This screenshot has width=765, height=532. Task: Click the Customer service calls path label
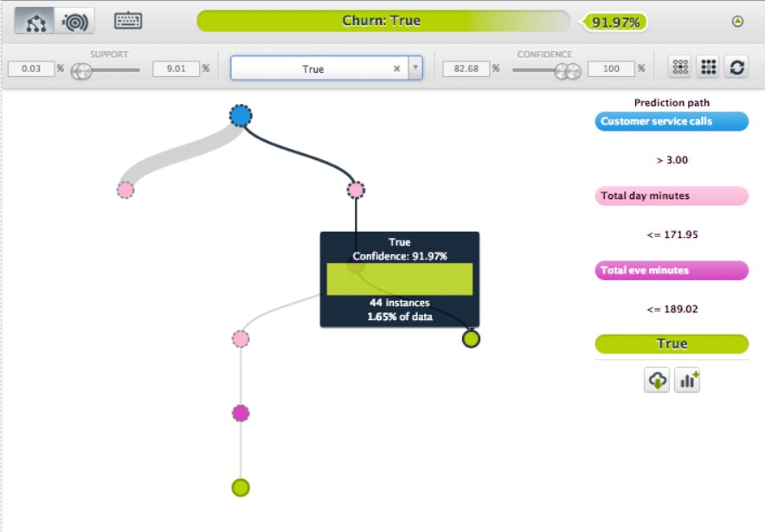pos(672,121)
